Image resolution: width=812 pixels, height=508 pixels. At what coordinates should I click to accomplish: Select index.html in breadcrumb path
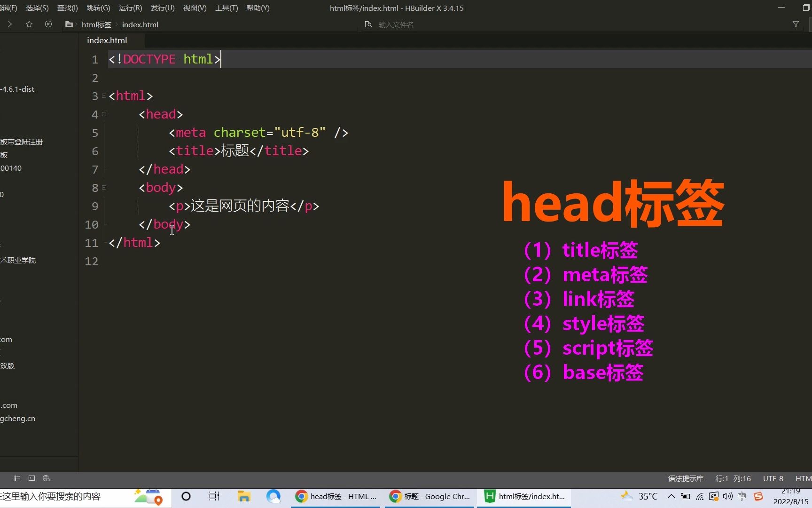(140, 24)
